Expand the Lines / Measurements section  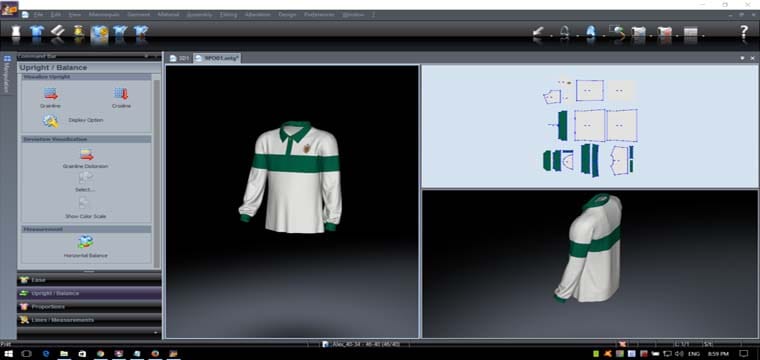89,320
